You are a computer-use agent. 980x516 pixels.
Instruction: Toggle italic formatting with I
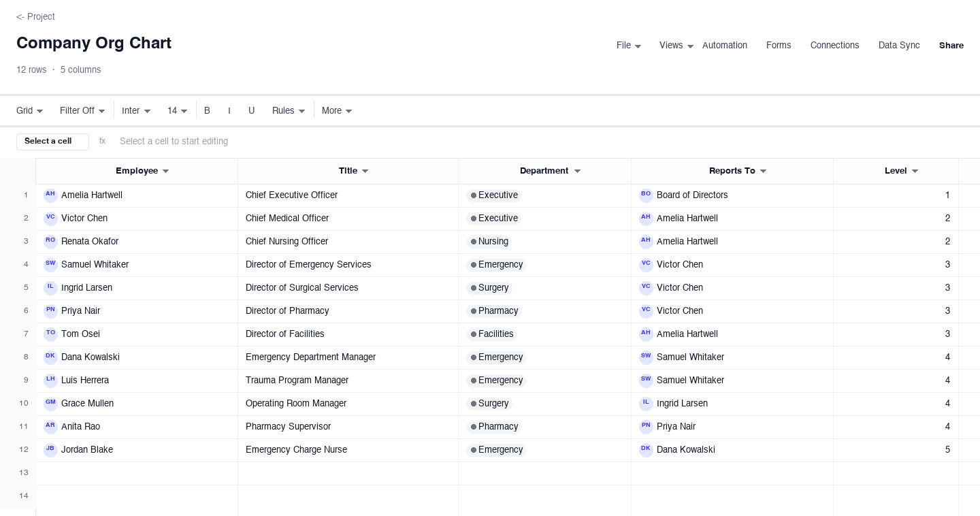(x=229, y=110)
